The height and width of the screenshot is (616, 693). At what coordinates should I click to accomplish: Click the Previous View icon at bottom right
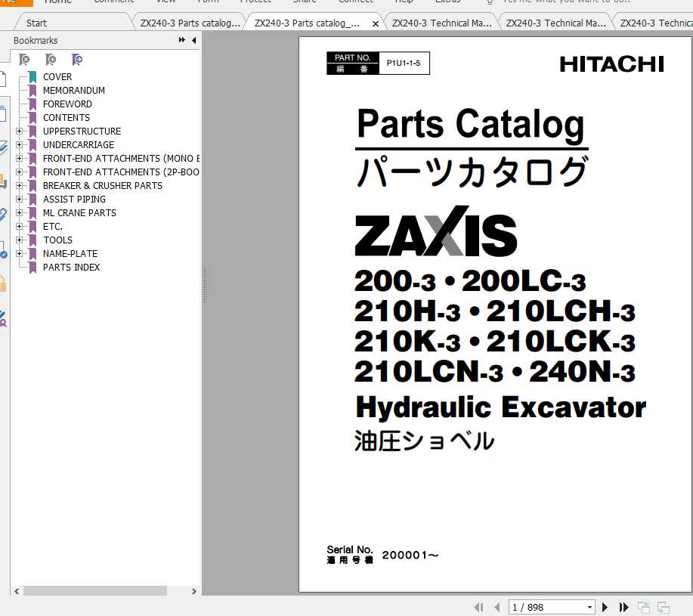pyautogui.click(x=645, y=607)
